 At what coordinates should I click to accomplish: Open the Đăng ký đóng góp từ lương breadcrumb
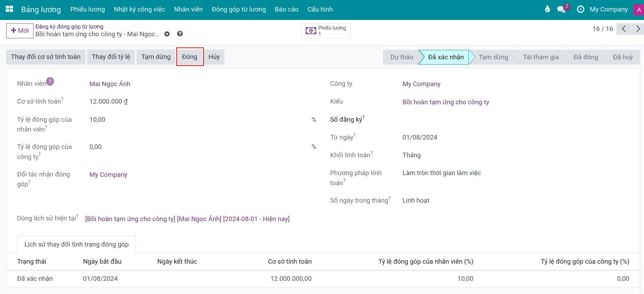[69, 27]
